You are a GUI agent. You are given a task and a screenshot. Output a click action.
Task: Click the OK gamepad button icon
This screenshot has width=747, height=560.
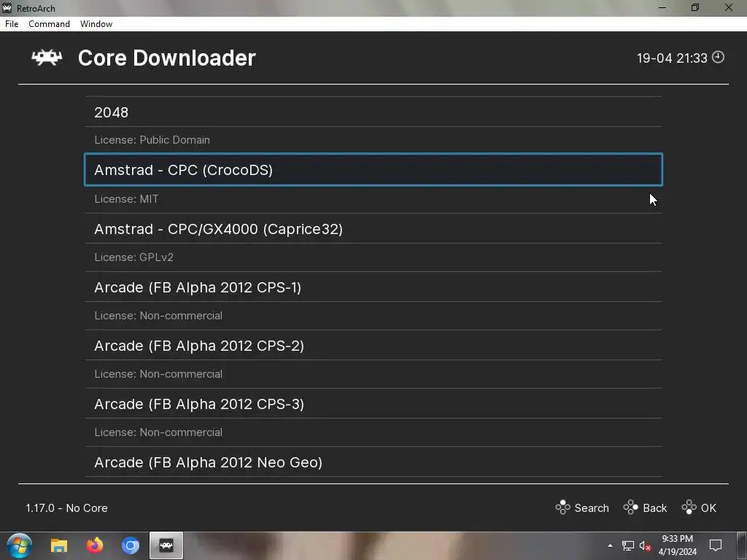point(689,507)
